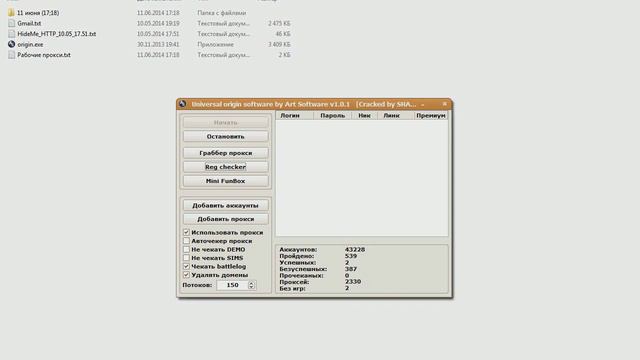Tick the Не чекать DEMO checkbox
Viewport: 640px width, 360px height.
187,249
